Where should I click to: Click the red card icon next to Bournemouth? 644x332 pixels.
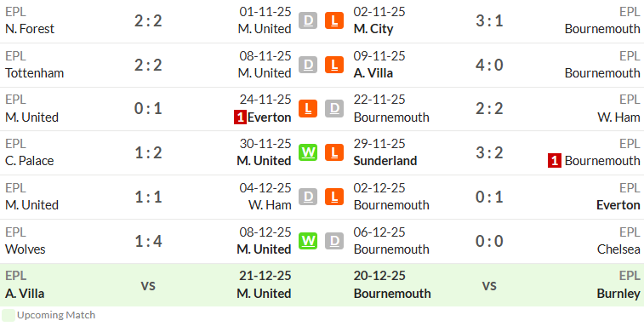(x=555, y=161)
